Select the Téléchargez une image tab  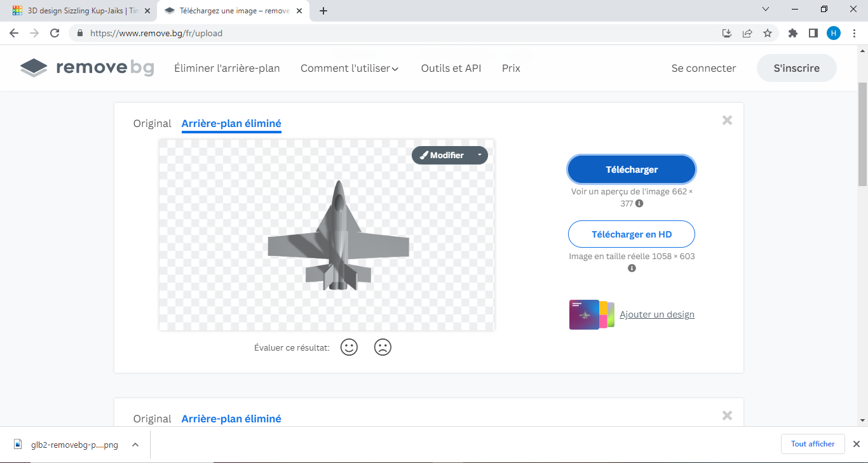[x=232, y=11]
